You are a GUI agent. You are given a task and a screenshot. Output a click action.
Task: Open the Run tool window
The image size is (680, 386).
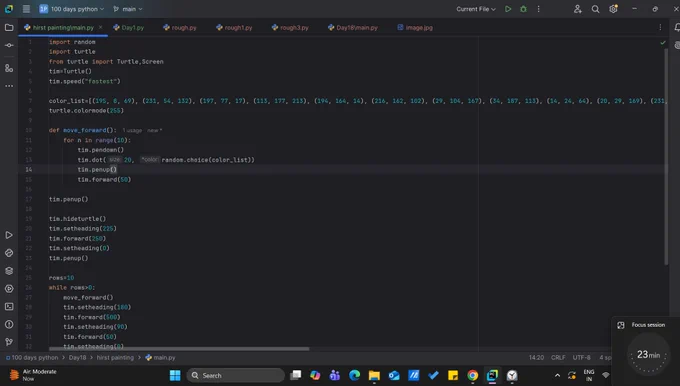[x=9, y=235]
